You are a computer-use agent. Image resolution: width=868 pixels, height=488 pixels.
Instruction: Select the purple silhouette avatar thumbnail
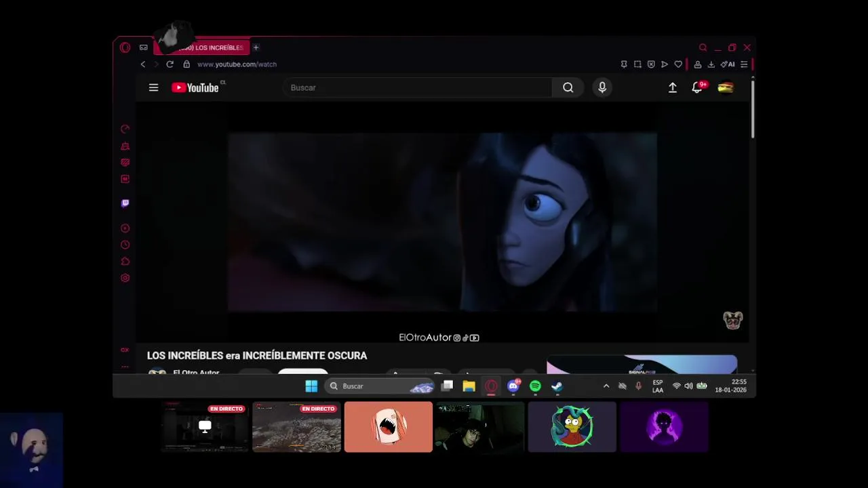click(664, 427)
